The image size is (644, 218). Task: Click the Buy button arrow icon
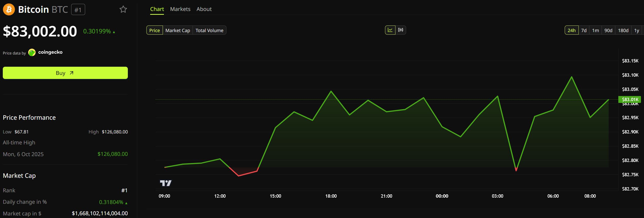[x=72, y=73]
